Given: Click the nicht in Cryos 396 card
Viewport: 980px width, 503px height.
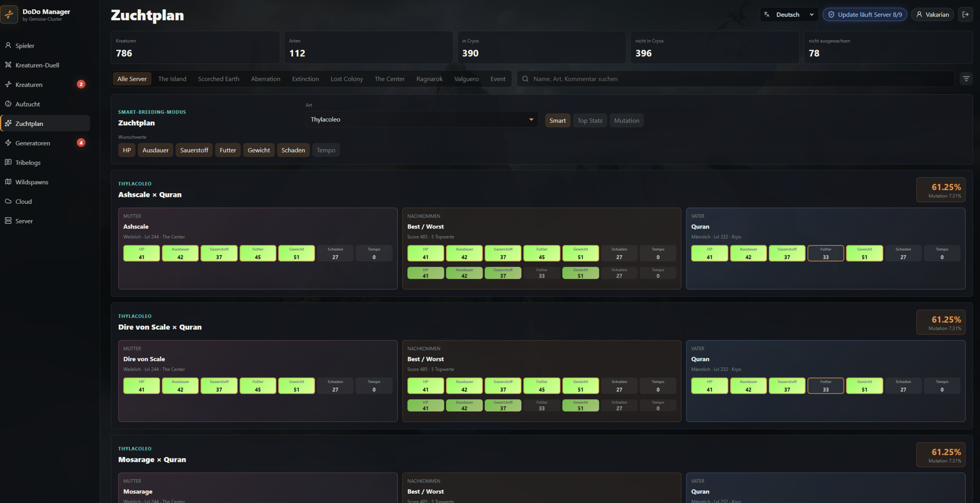Looking at the screenshot, I should coord(715,47).
